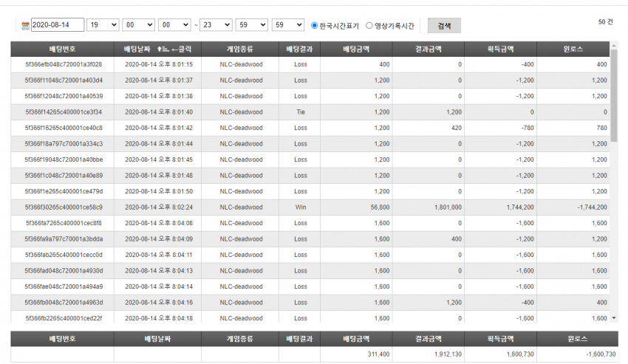
Task: Click the 게임종류 column header in top table
Action: [240, 49]
